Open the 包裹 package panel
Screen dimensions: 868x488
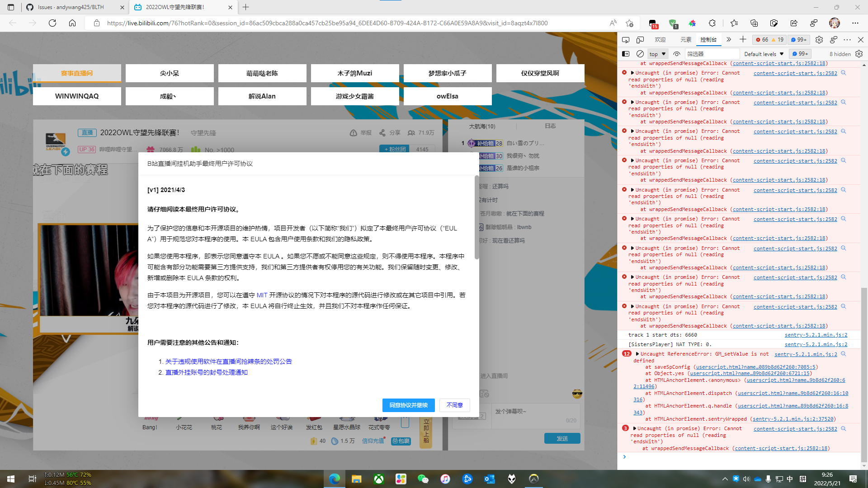401,441
